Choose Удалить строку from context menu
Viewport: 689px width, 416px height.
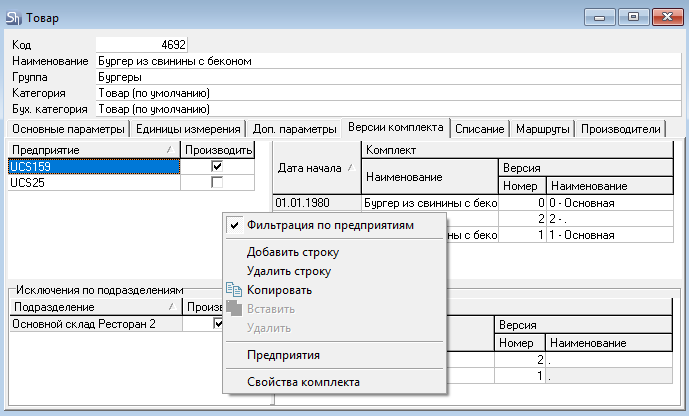tap(289, 271)
